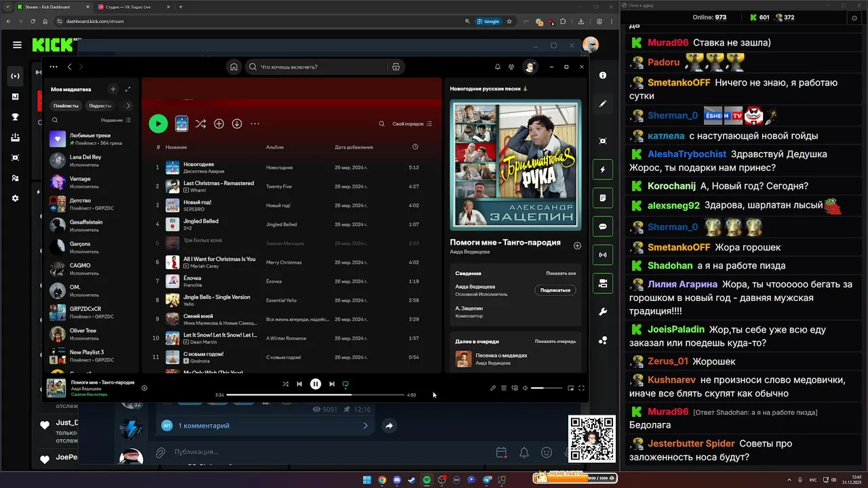Viewport: 868px width, 488px height.
Task: Open Steam from the Windows taskbar
Action: tap(412, 480)
